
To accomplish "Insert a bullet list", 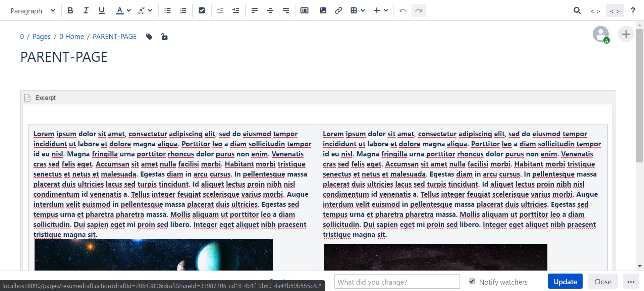I will click(x=167, y=10).
